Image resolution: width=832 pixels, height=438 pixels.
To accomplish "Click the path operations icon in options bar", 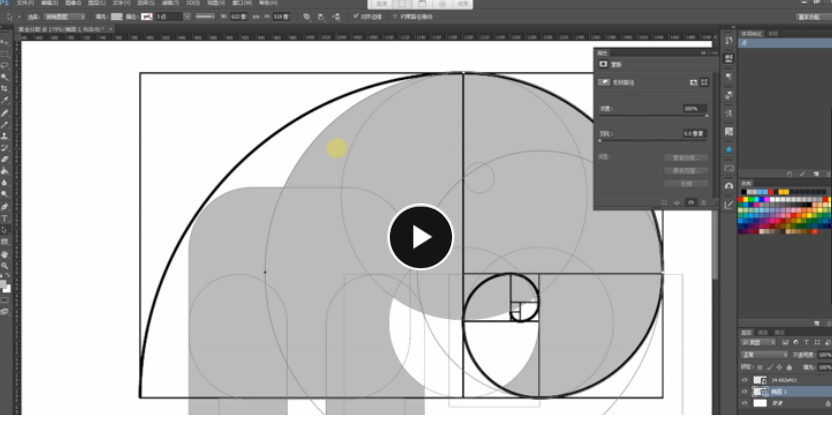I will [307, 16].
